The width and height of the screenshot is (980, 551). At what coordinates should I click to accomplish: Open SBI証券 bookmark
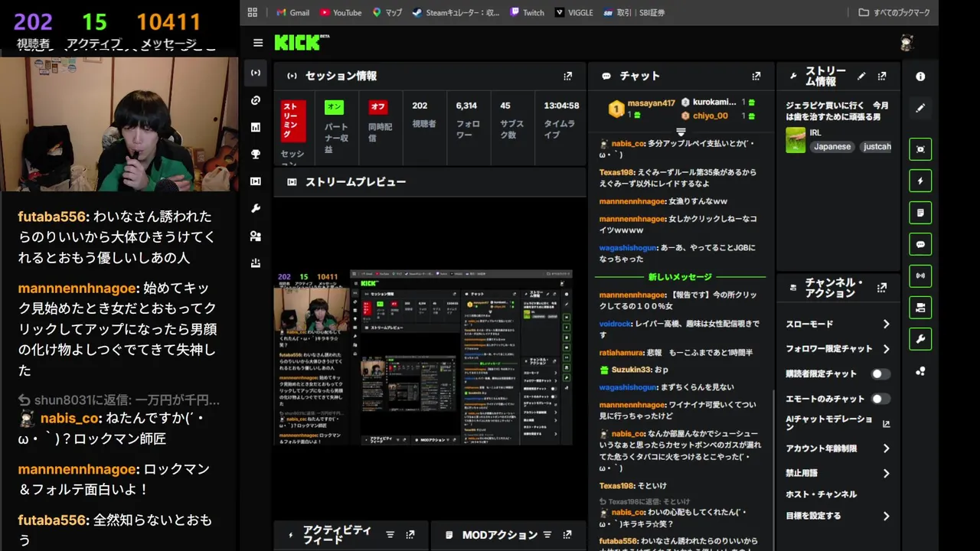pos(633,12)
